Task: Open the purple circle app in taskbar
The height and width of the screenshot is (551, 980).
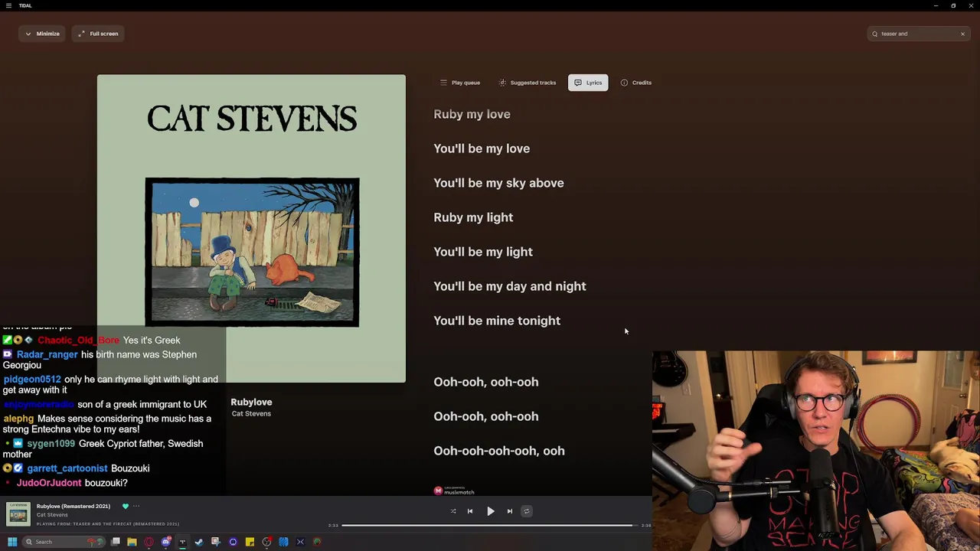Action: click(x=233, y=542)
